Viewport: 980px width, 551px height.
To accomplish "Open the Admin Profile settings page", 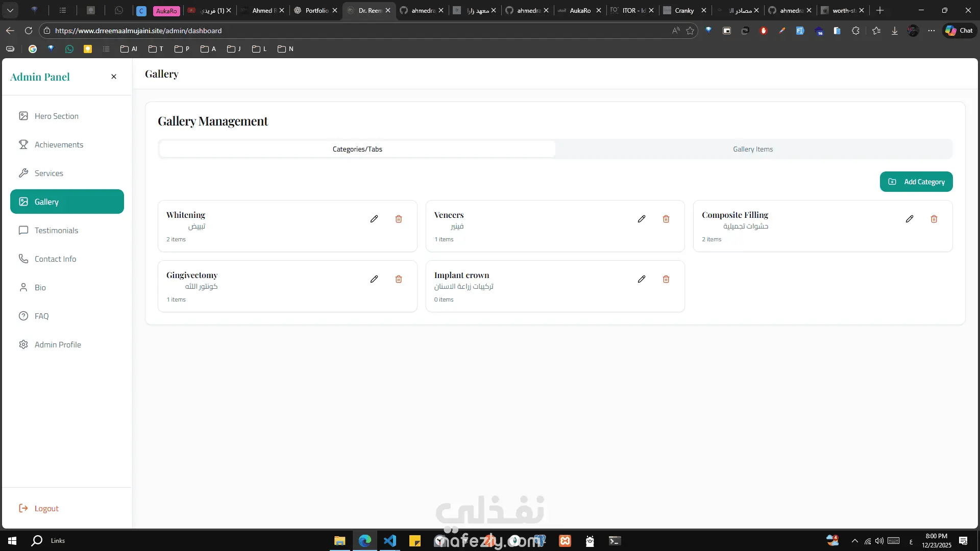I will pyautogui.click(x=57, y=345).
